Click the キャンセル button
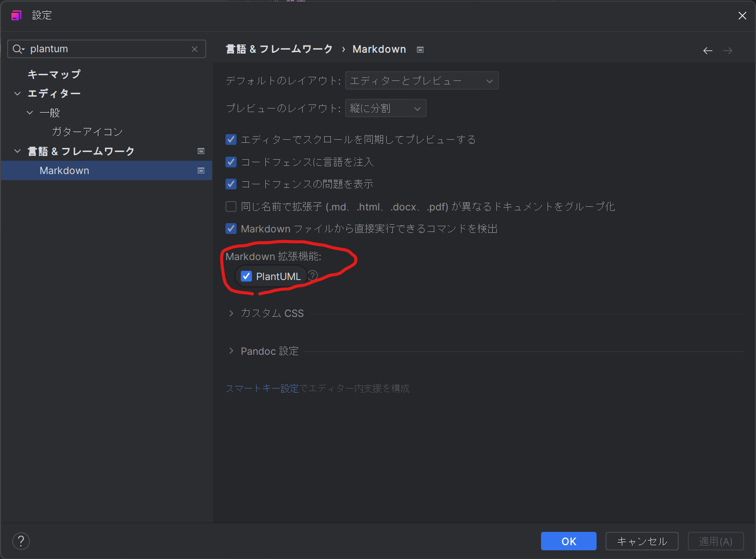756x559 pixels. (642, 541)
